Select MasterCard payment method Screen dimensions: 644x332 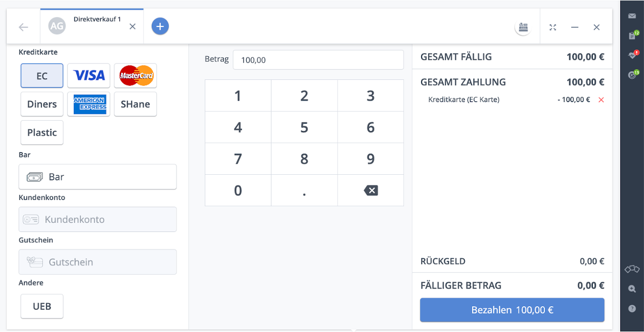(x=135, y=76)
